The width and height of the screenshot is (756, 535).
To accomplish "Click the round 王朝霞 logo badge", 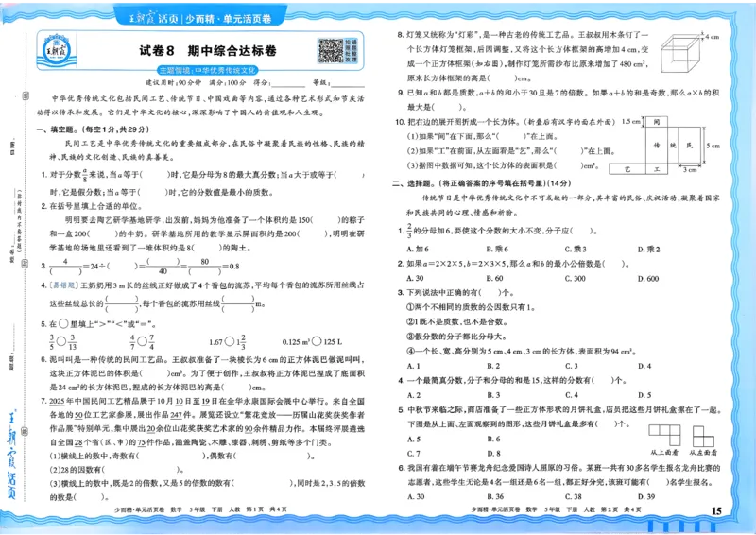I will coord(57,50).
